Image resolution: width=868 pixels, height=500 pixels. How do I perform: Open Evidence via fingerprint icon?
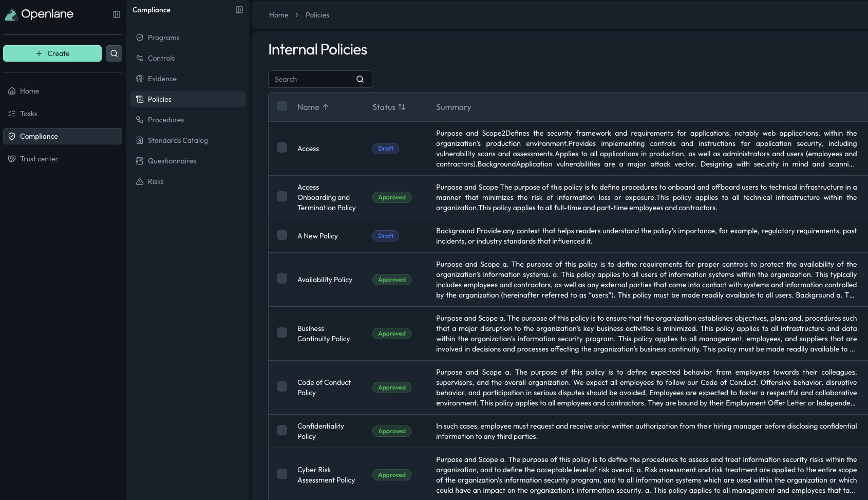tap(140, 79)
